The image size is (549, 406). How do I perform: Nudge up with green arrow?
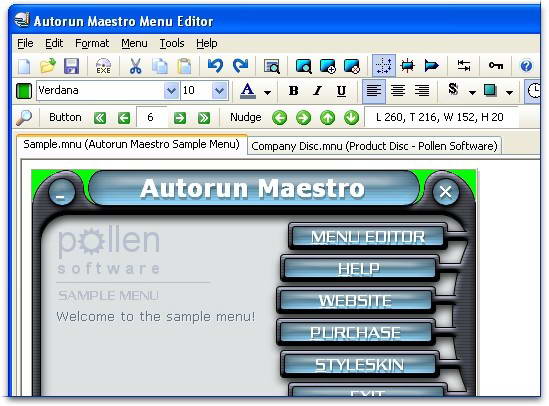click(x=327, y=118)
